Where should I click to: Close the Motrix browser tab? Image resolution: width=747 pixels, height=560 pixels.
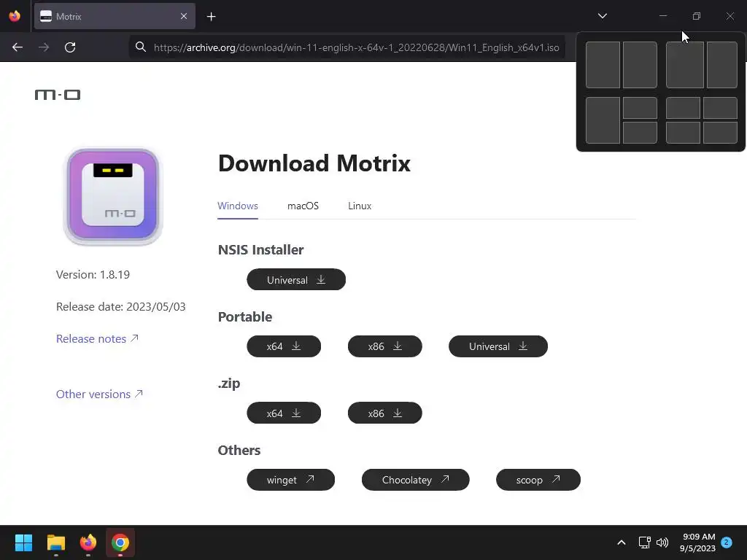click(x=184, y=16)
